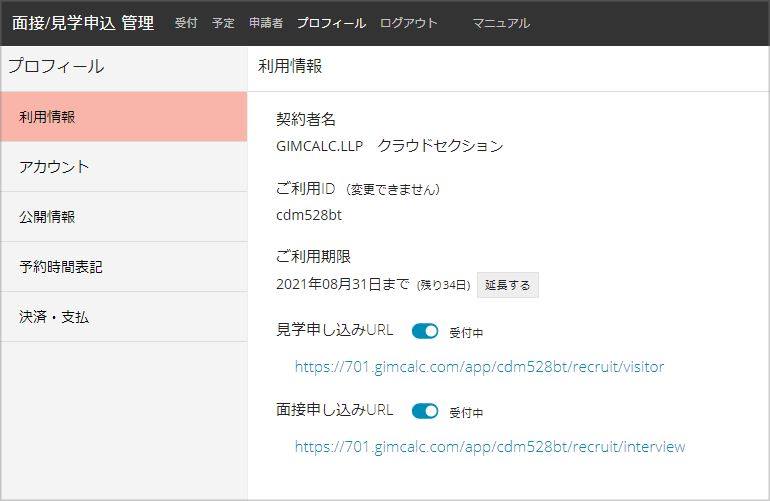Switch to the アカウント sidebar section
Image resolution: width=770 pixels, height=501 pixels.
[123, 167]
